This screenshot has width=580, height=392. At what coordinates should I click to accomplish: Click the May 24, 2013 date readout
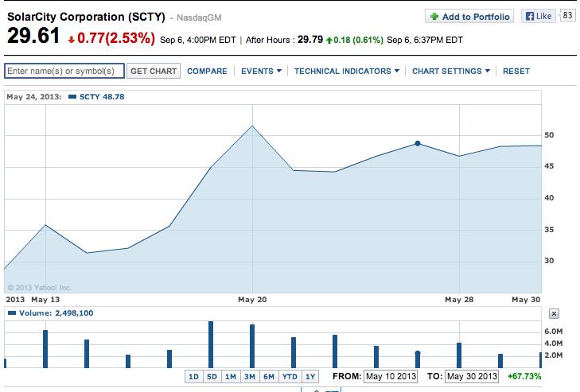point(33,97)
